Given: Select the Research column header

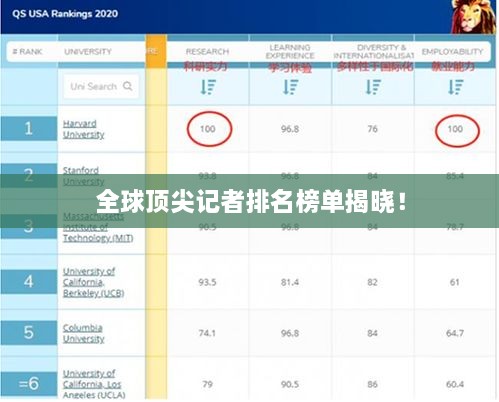Looking at the screenshot, I should click(x=207, y=52).
